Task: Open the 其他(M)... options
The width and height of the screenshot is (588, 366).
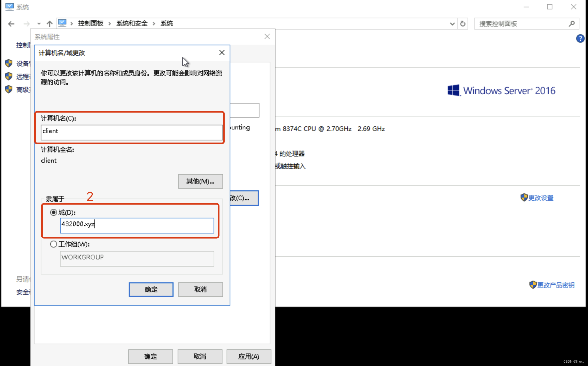Action: click(200, 181)
